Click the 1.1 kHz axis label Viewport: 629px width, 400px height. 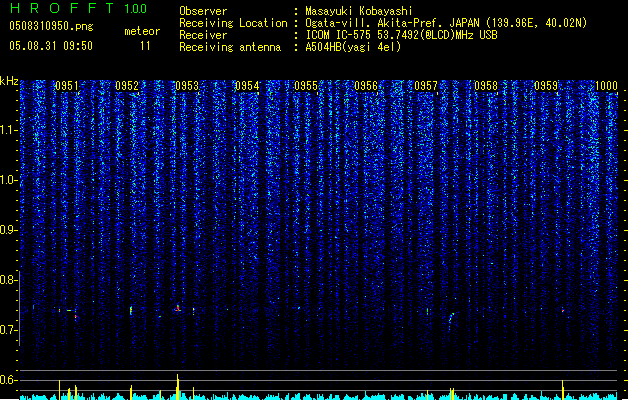9,130
